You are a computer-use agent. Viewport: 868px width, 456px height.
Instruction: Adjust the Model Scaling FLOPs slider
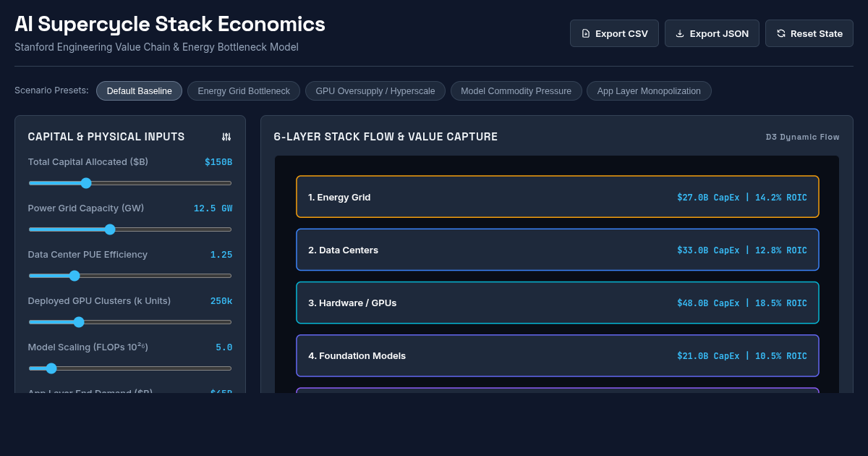pyautogui.click(x=130, y=368)
